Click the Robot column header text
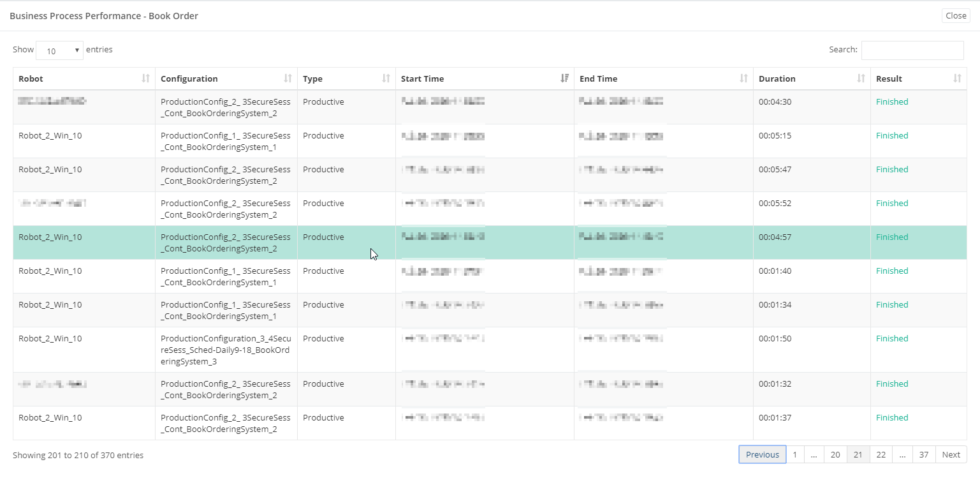Screen dimensions: 980x499 (x=31, y=78)
